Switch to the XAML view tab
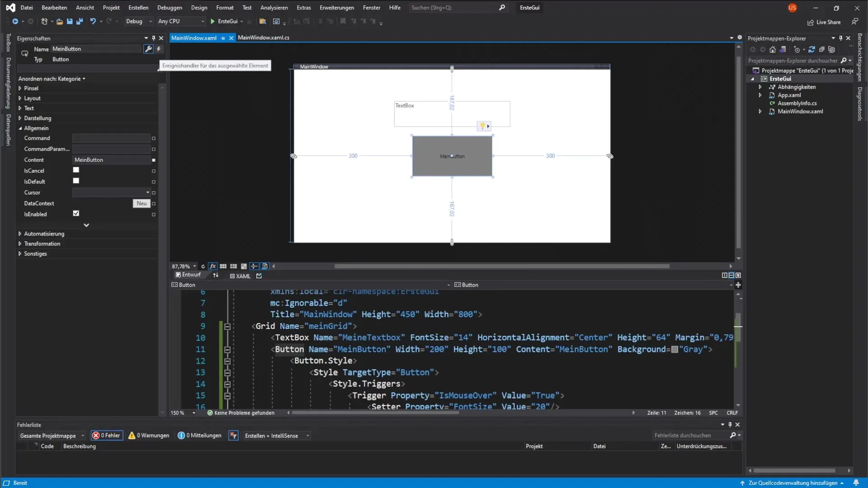868x488 pixels. tap(240, 276)
